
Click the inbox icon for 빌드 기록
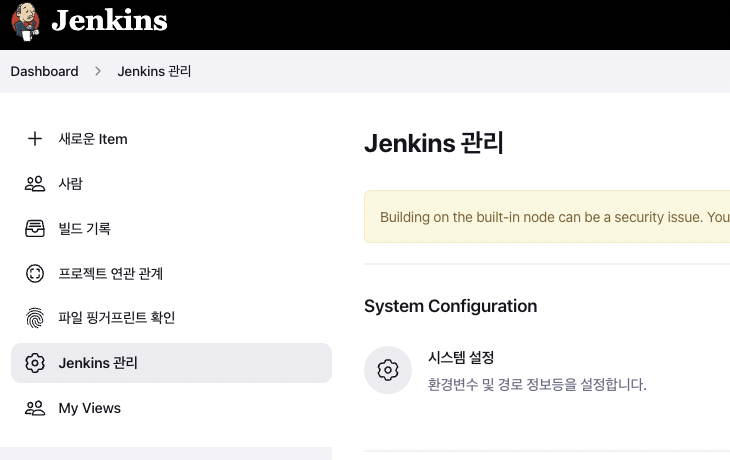pyautogui.click(x=35, y=229)
